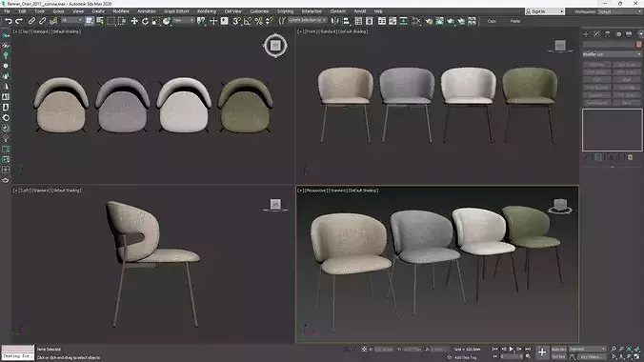
Task: Click the Set Key button
Action: click(558, 356)
